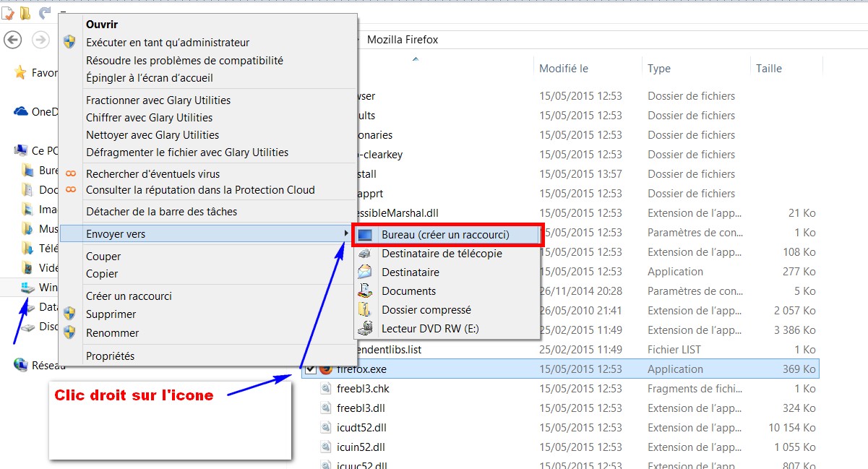Choose Copier in the context menu
The width and height of the screenshot is (868, 469).
tap(102, 274)
